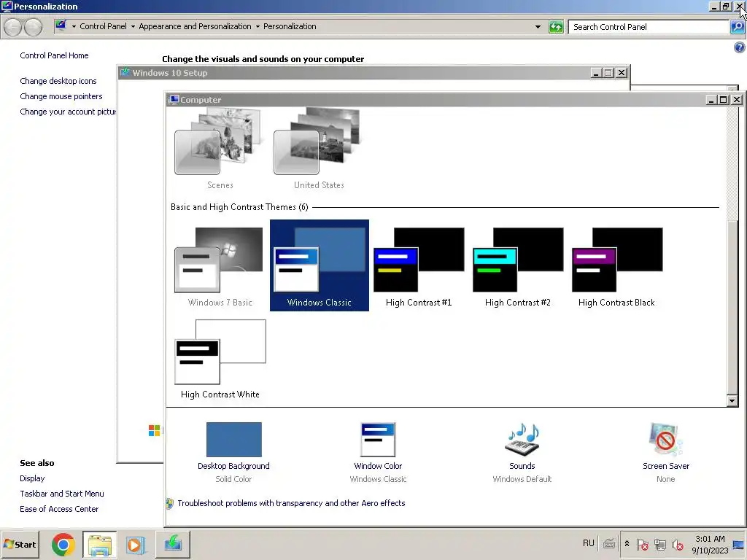Click the muted volume tray icon
The image size is (747, 560).
pos(677,544)
